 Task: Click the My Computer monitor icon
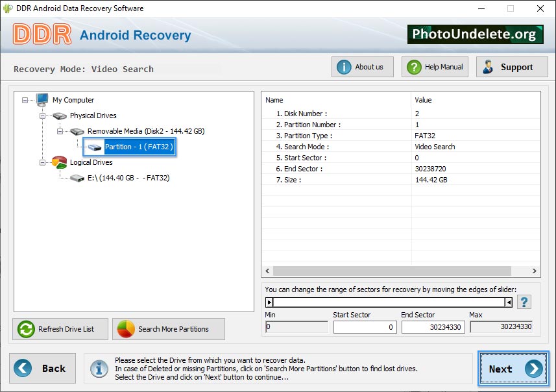pos(42,100)
